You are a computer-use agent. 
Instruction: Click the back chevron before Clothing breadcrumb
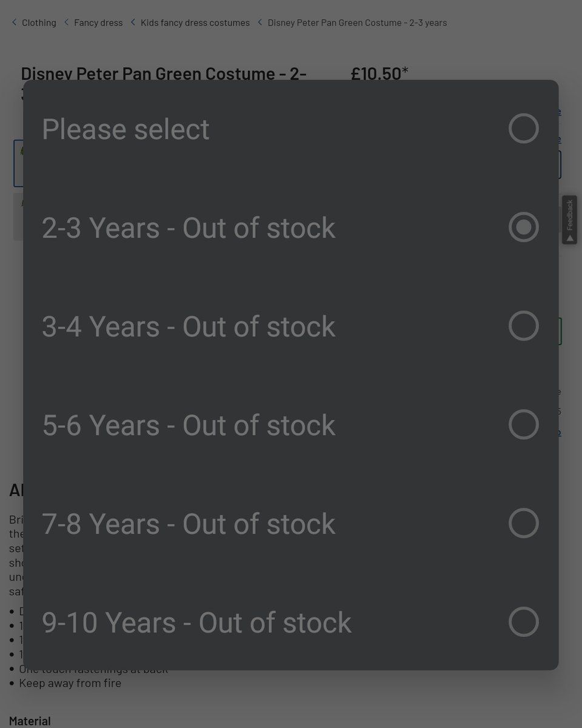(x=15, y=22)
